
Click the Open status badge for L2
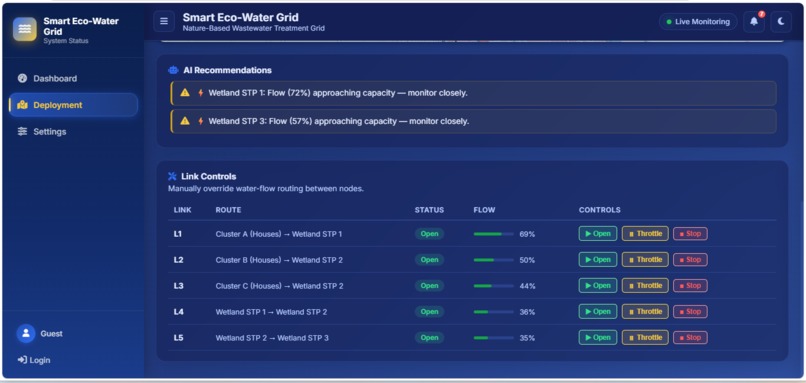[x=429, y=260]
